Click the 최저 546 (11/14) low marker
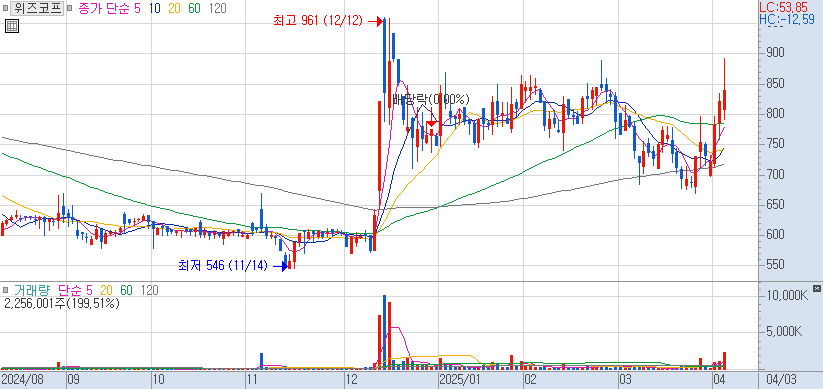The image size is (823, 389). (233, 266)
